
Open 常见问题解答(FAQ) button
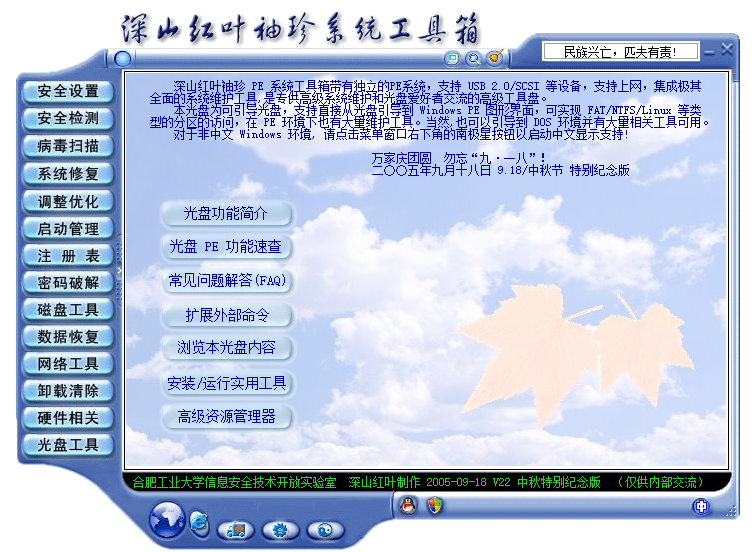[x=226, y=280]
